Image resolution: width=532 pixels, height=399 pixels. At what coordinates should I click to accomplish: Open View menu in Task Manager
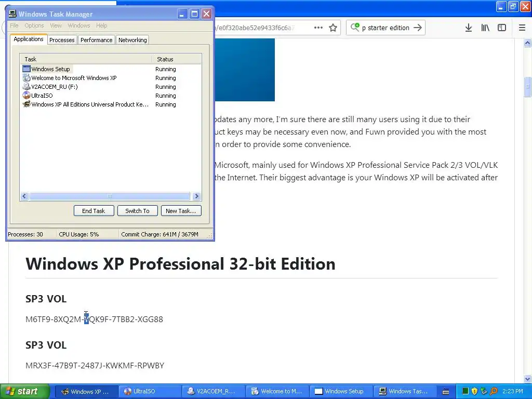(56, 25)
